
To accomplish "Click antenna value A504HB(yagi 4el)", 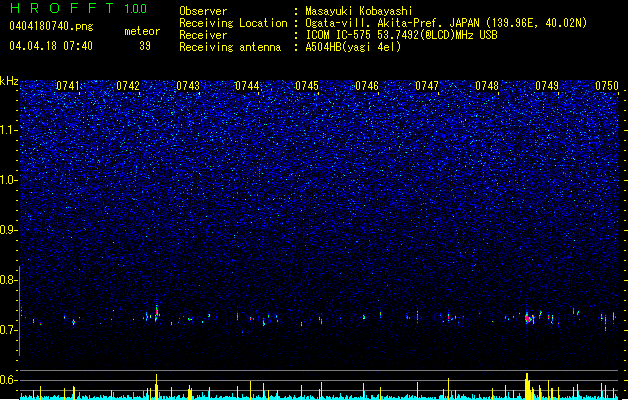I will [x=353, y=47].
